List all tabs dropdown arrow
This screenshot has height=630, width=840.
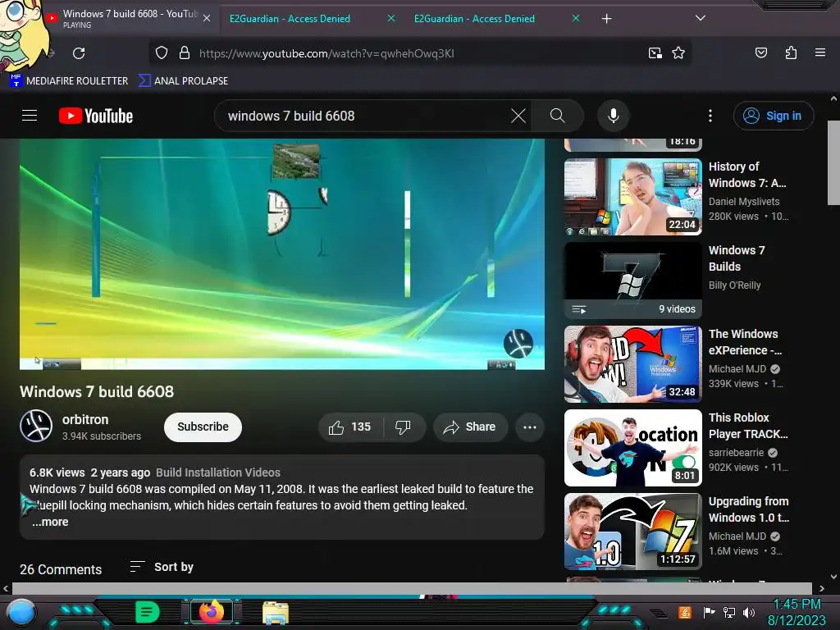pyautogui.click(x=701, y=18)
